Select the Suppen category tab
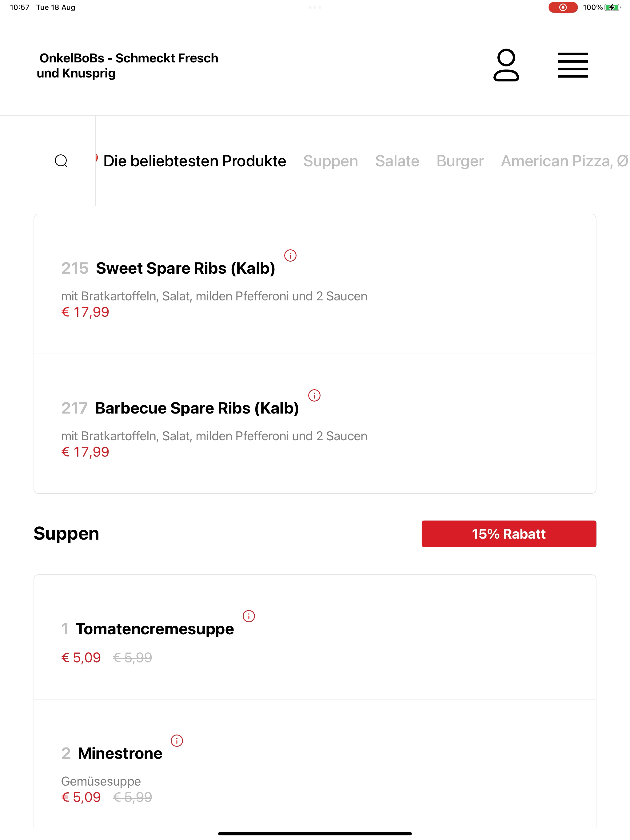Screen dimensions: 630x840 pos(331,161)
